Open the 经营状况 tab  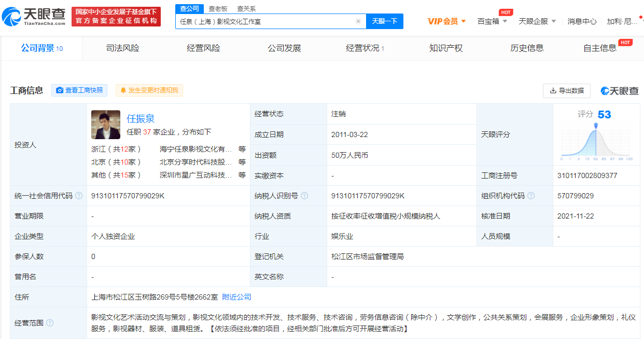365,48
